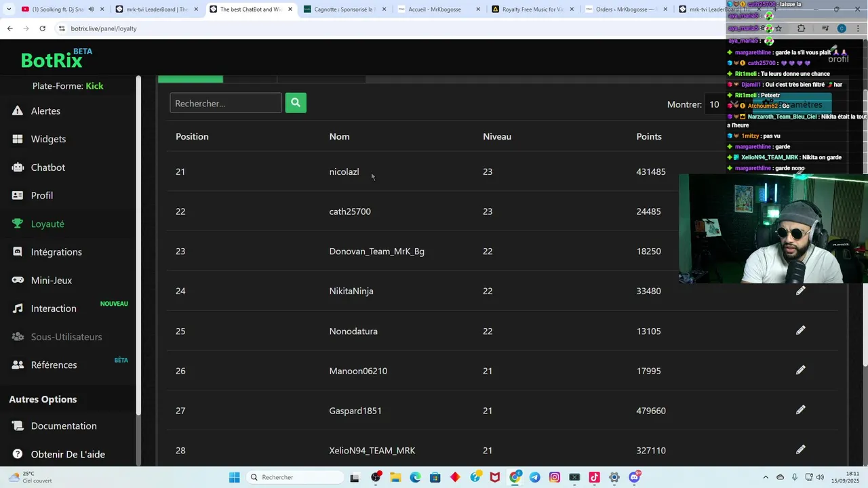Open McAfee from the taskbar
Image resolution: width=868 pixels, height=488 pixels.
(x=495, y=477)
